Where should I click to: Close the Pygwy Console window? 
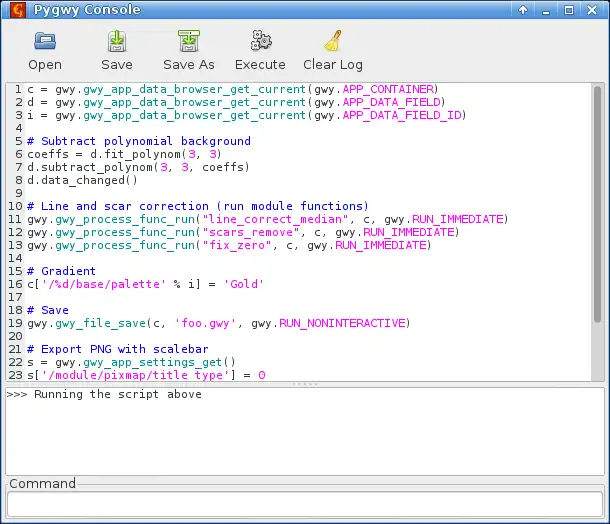point(592,10)
